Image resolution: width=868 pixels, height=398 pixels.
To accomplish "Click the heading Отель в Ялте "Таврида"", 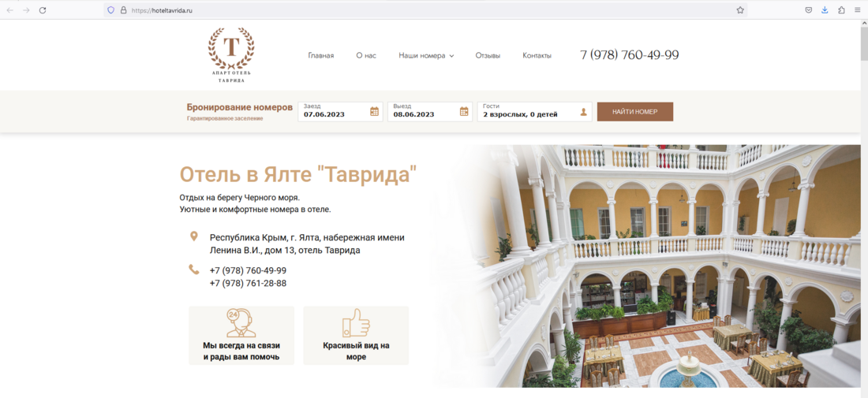I will (x=297, y=174).
